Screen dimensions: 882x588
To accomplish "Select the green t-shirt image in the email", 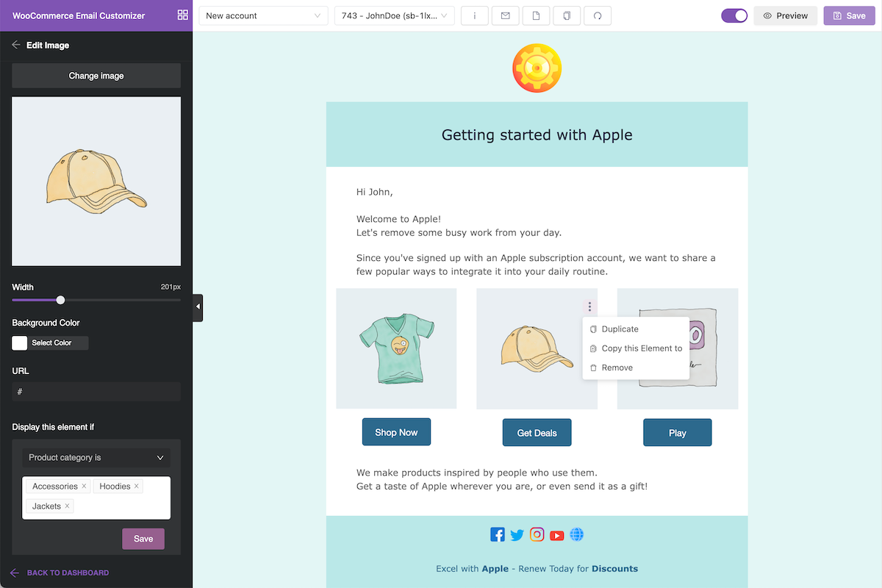I will tap(396, 348).
